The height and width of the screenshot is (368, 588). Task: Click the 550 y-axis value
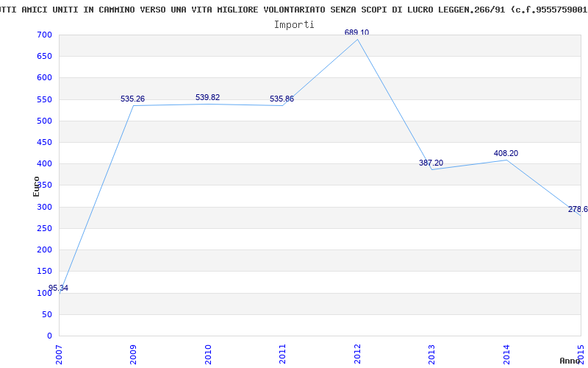(x=44, y=99)
